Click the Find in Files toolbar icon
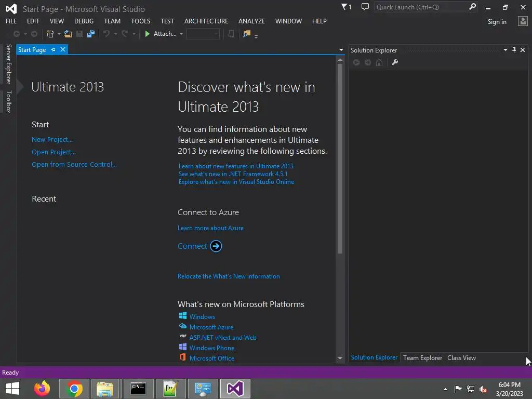The height and width of the screenshot is (399, 532). [x=247, y=34]
